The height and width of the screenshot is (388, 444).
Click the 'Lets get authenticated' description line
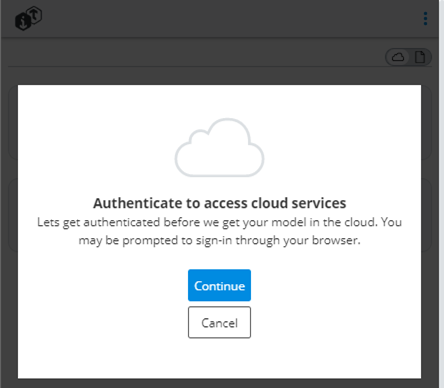[219, 222]
